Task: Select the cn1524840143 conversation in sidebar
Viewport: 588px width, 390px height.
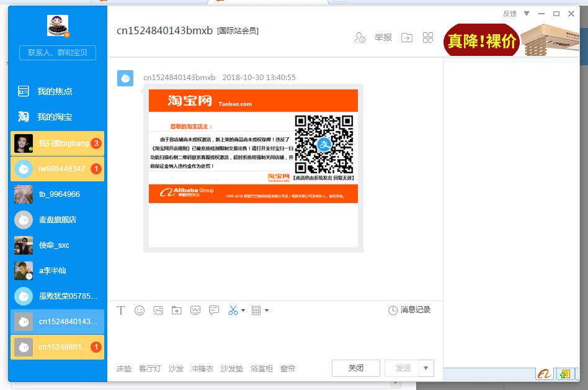Action: coord(58,322)
